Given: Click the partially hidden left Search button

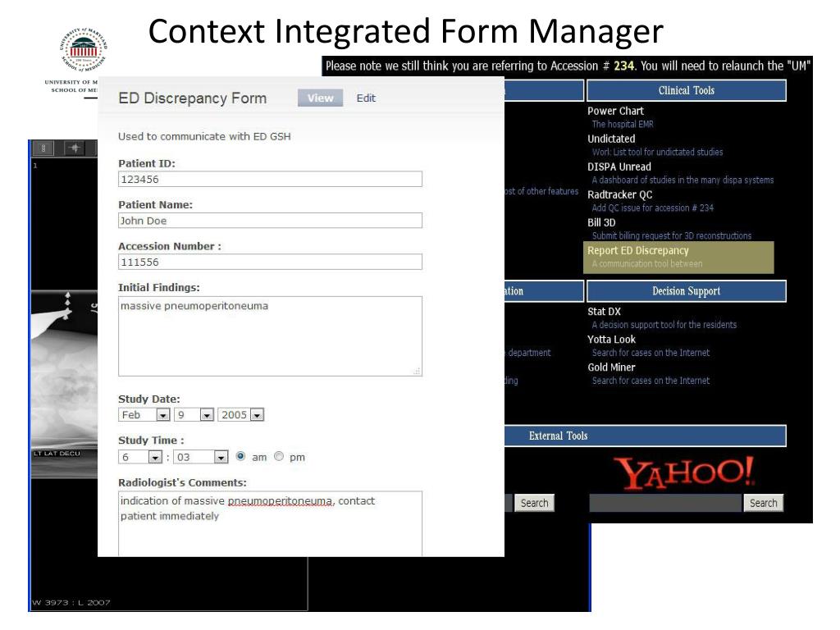Looking at the screenshot, I should click(x=534, y=503).
